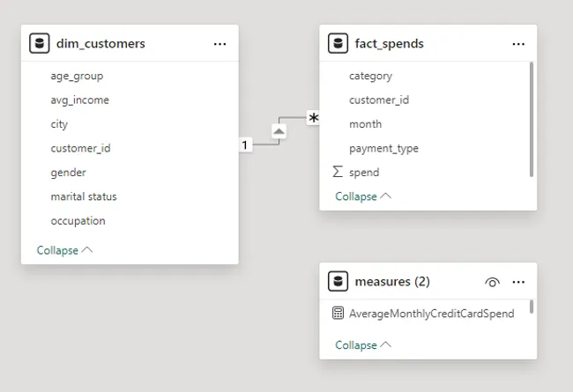Click the dim_customers table database icon
Image resolution: width=573 pixels, height=392 pixels.
[39, 43]
